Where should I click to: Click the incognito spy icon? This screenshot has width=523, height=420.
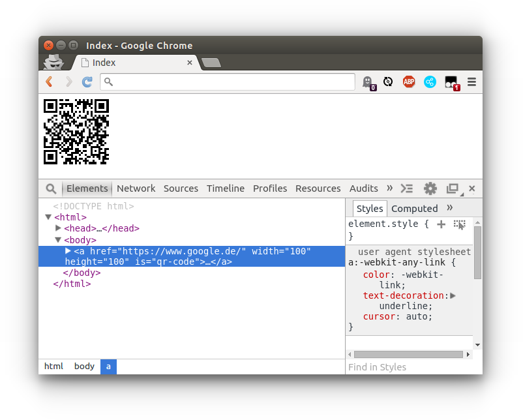53,62
